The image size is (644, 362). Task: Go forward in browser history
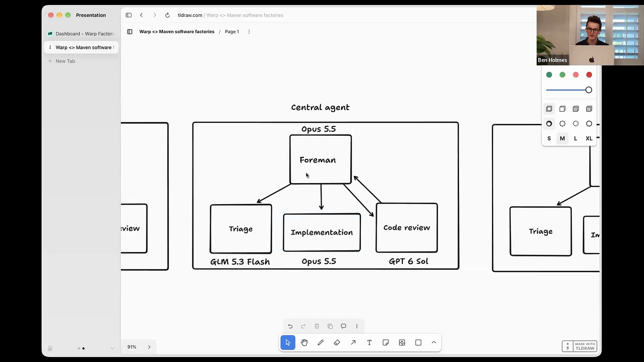click(x=154, y=15)
